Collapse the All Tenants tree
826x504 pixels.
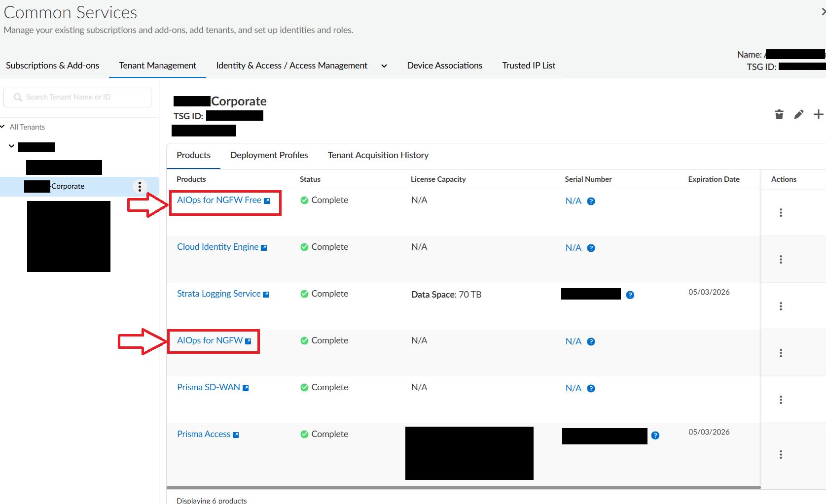coord(2,127)
